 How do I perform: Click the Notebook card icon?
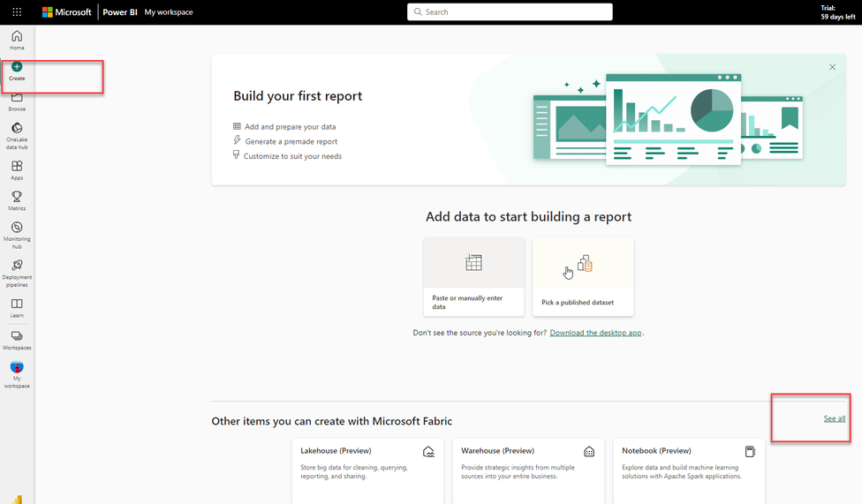point(750,452)
